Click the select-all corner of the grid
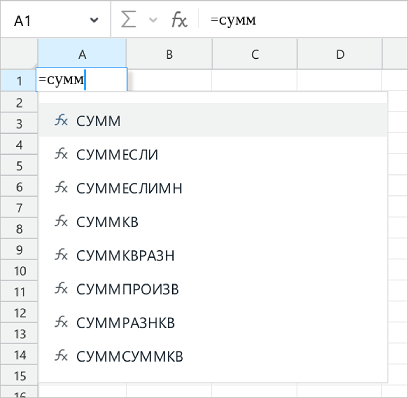The height and width of the screenshot is (398, 408). (x=19, y=54)
